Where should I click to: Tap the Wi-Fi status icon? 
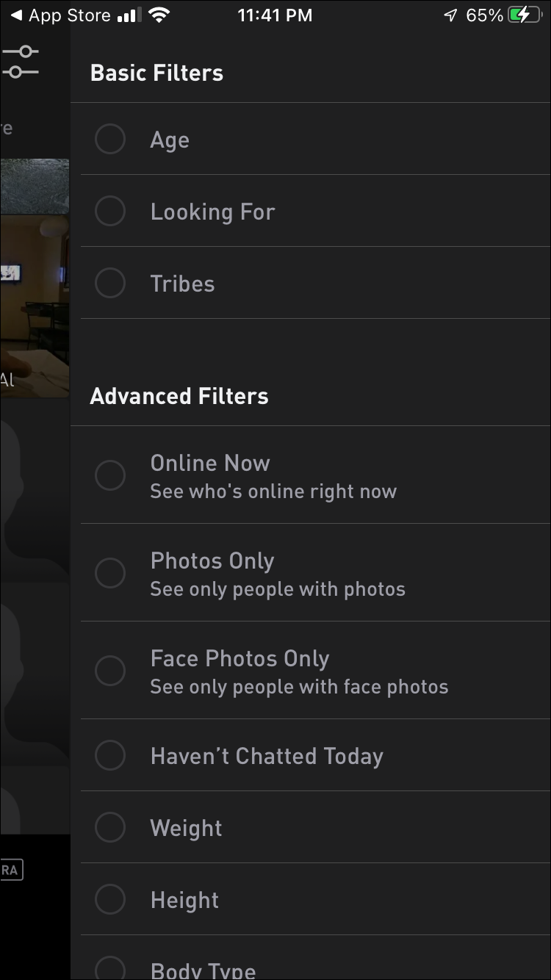coord(157,15)
